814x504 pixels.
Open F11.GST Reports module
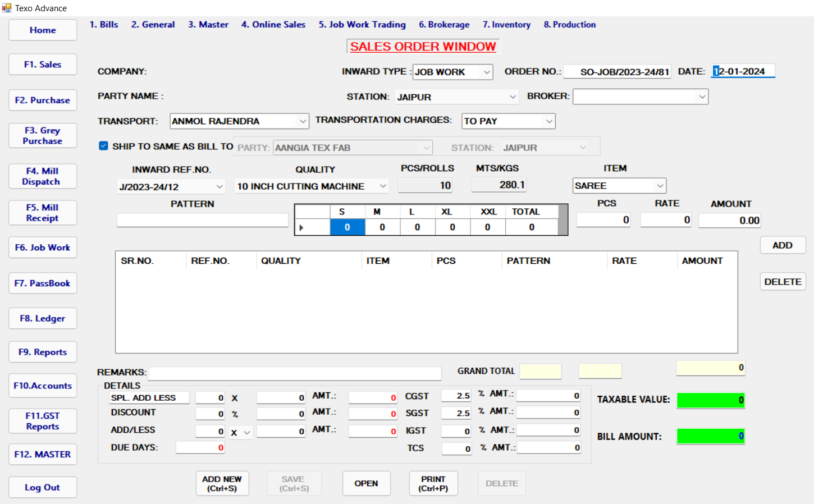[43, 421]
